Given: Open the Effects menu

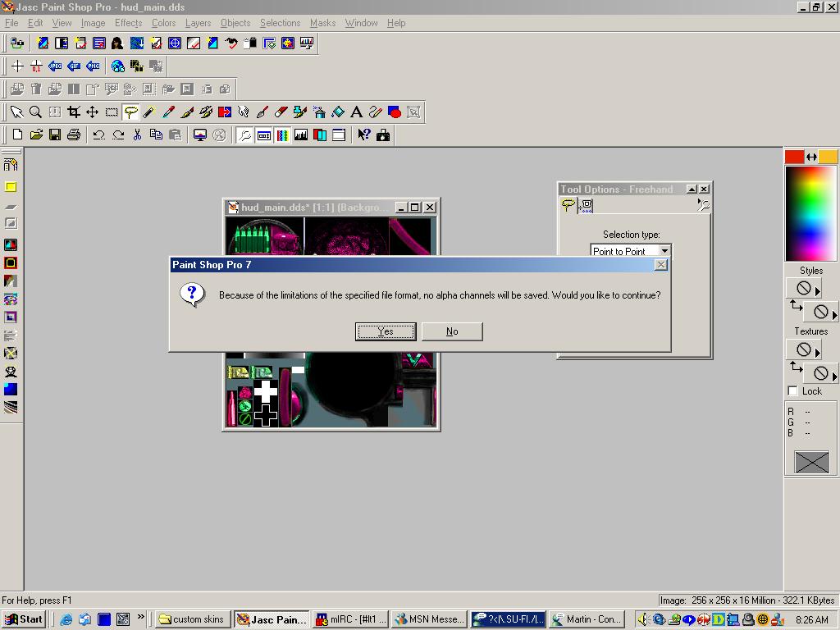Looking at the screenshot, I should [128, 23].
